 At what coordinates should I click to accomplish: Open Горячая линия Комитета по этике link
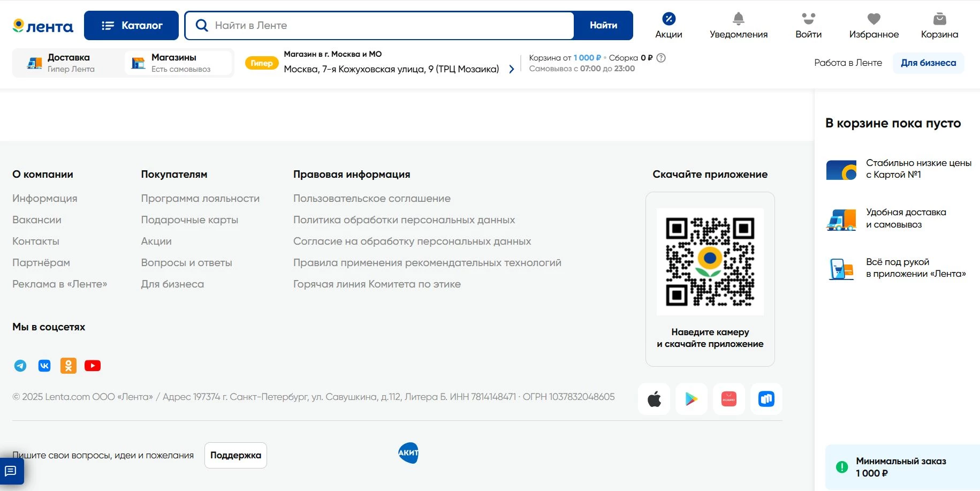[377, 284]
